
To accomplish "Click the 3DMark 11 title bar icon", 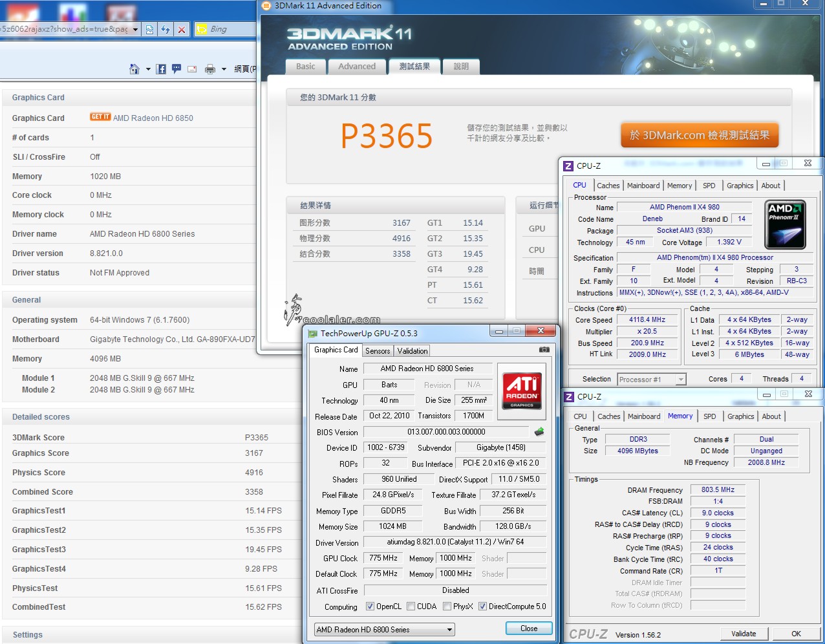I will [x=266, y=6].
